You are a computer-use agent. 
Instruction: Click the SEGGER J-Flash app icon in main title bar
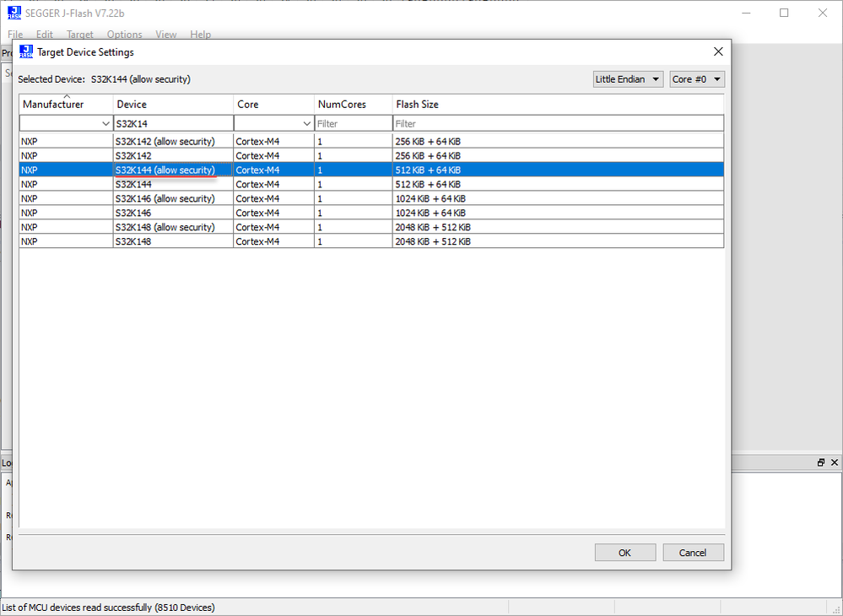coord(14,13)
